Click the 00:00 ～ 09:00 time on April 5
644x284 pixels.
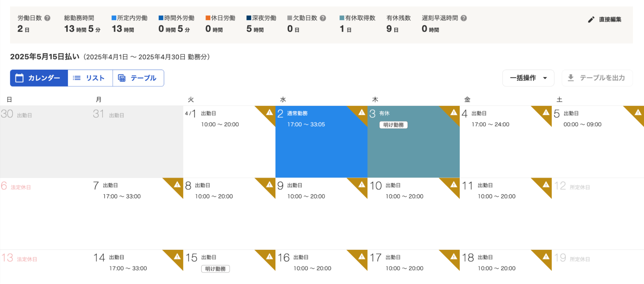tap(582, 125)
